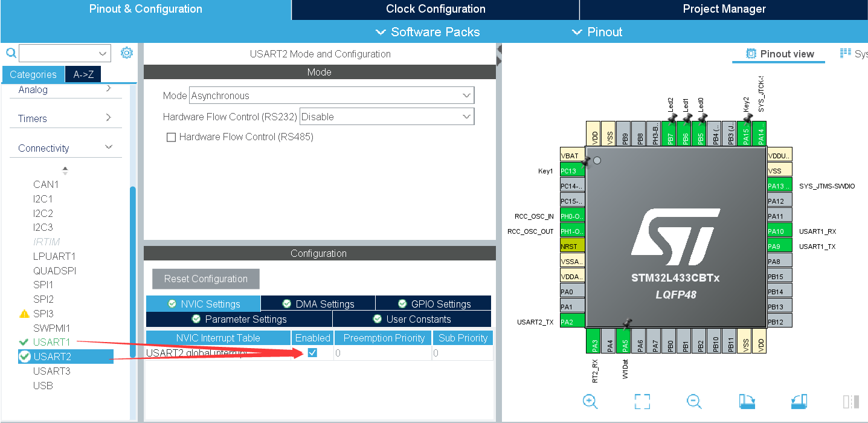Screen dimensions: 868x423
Task: Select I2C1 in the Connectivity list
Action: click(43, 199)
